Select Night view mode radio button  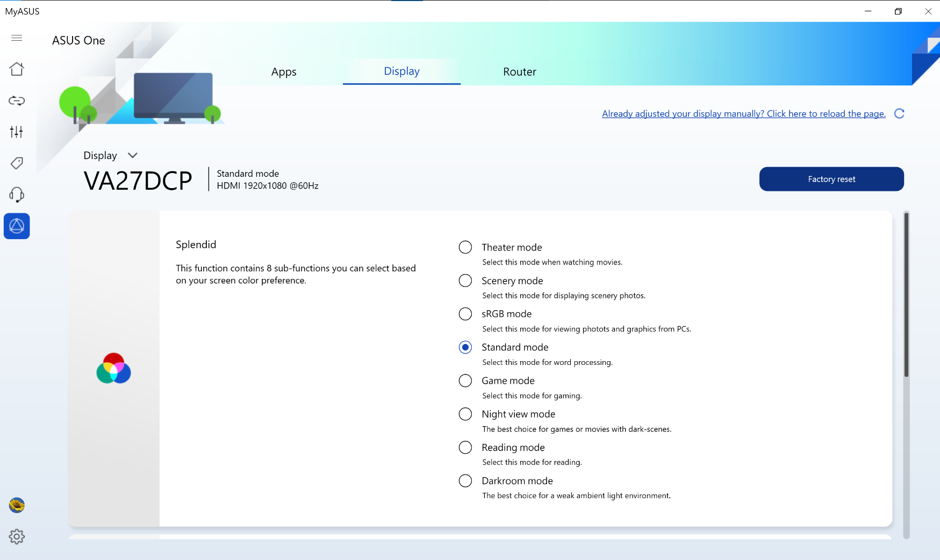click(x=465, y=414)
